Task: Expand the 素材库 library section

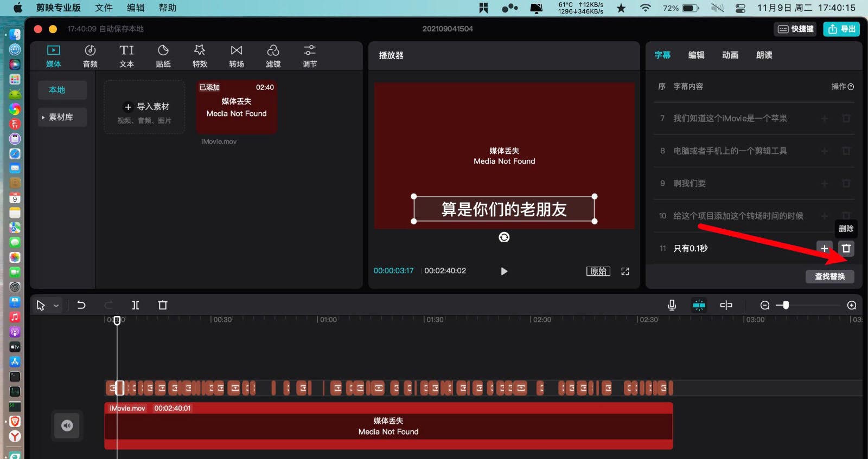Action: (61, 117)
